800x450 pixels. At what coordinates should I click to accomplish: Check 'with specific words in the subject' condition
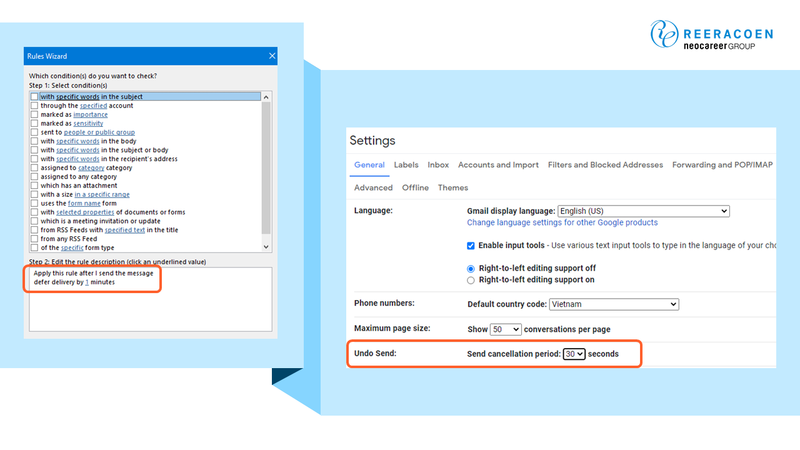click(x=34, y=96)
